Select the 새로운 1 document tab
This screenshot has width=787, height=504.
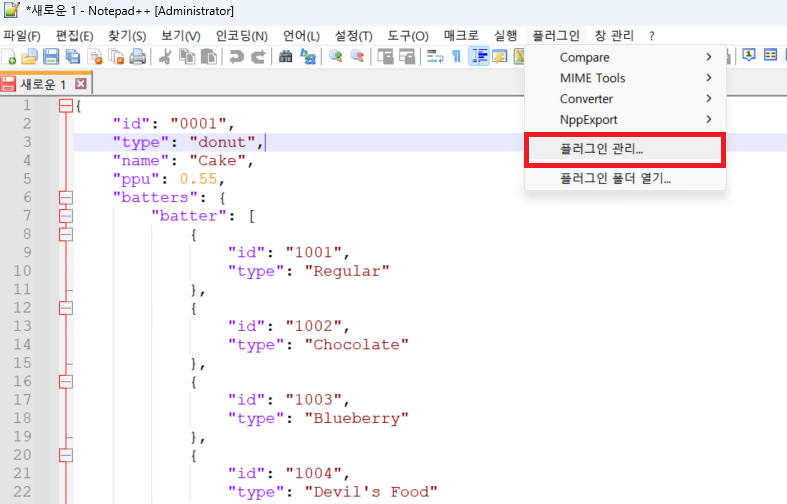pos(45,84)
